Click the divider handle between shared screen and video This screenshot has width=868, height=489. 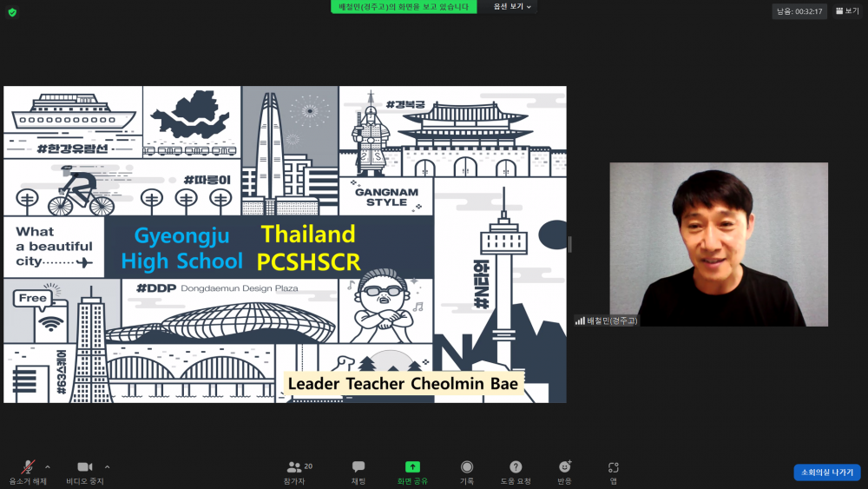coord(569,244)
